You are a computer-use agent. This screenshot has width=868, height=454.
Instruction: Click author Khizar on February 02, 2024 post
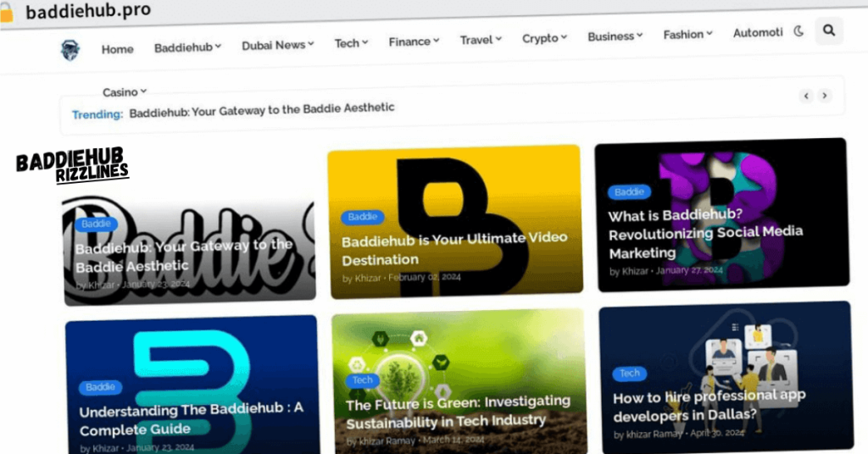click(x=366, y=278)
